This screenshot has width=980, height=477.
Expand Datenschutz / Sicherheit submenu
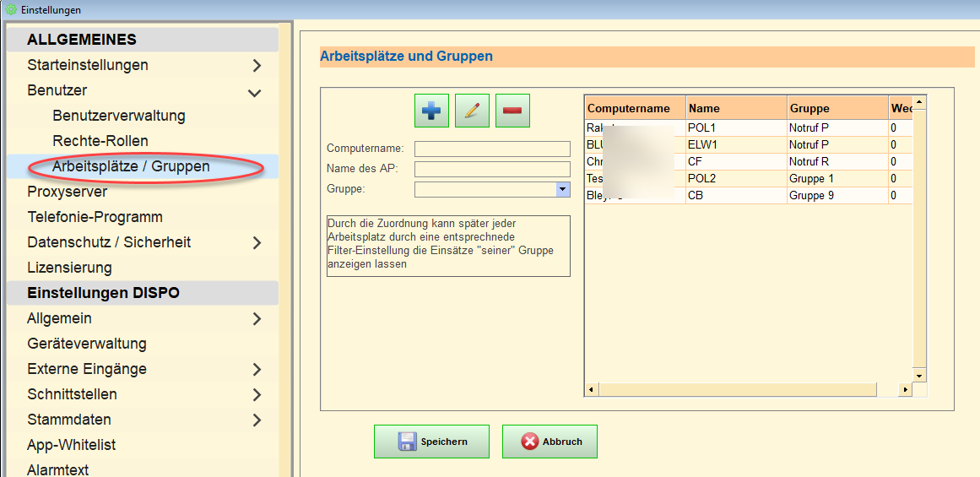[x=257, y=243]
